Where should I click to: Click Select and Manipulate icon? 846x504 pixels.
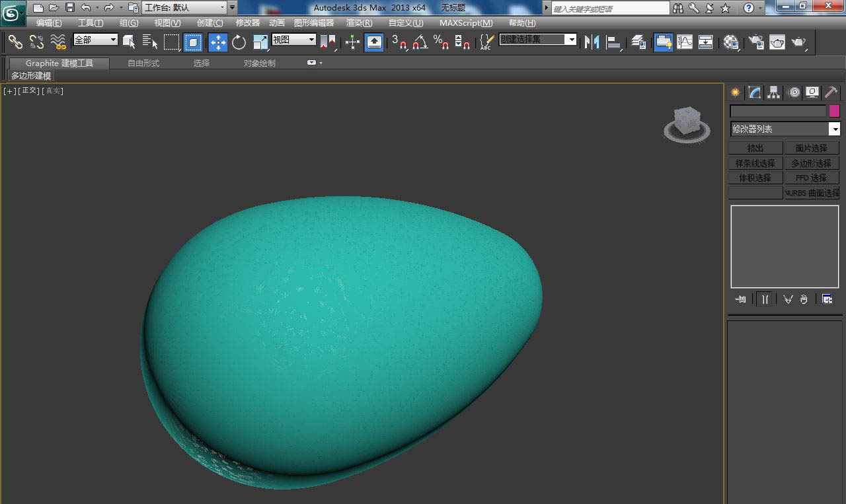tap(353, 42)
